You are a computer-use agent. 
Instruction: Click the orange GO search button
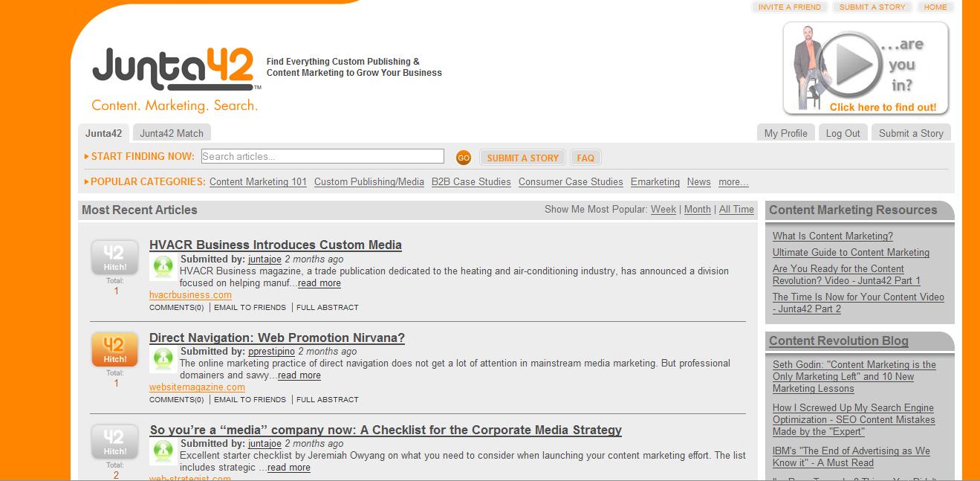[464, 158]
